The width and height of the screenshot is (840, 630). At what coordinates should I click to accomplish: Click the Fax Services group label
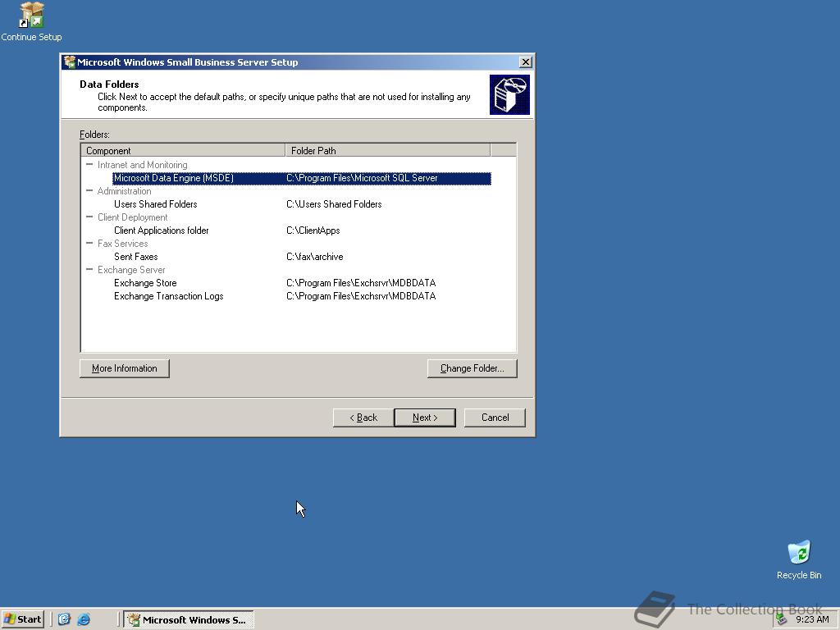point(123,244)
